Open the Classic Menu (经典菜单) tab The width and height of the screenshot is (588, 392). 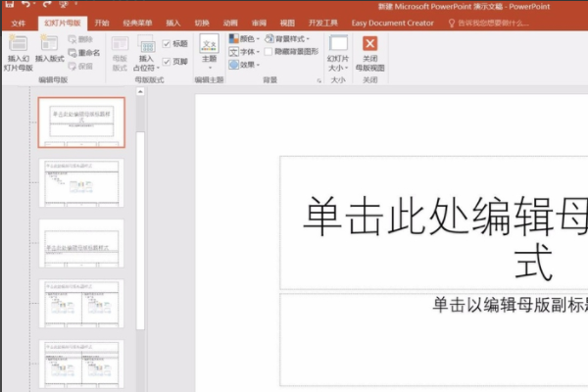coord(137,24)
